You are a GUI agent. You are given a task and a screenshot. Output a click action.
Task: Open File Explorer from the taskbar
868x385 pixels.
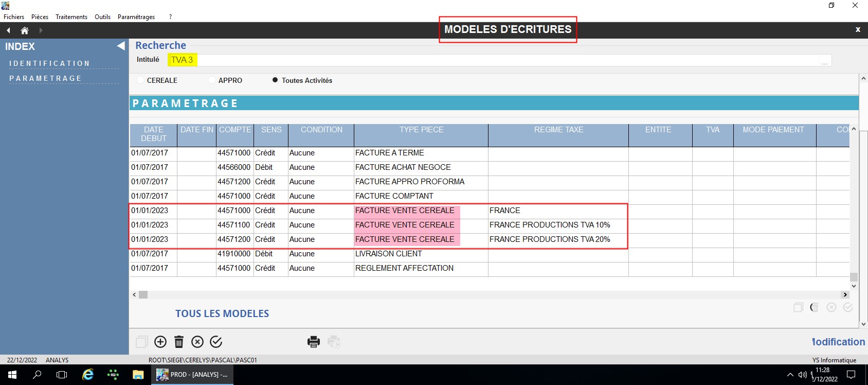point(138,375)
